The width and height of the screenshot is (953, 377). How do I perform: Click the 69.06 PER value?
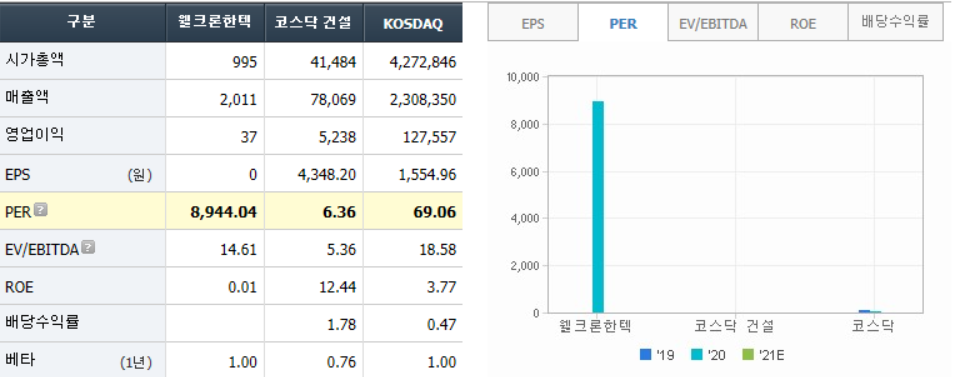(x=436, y=212)
